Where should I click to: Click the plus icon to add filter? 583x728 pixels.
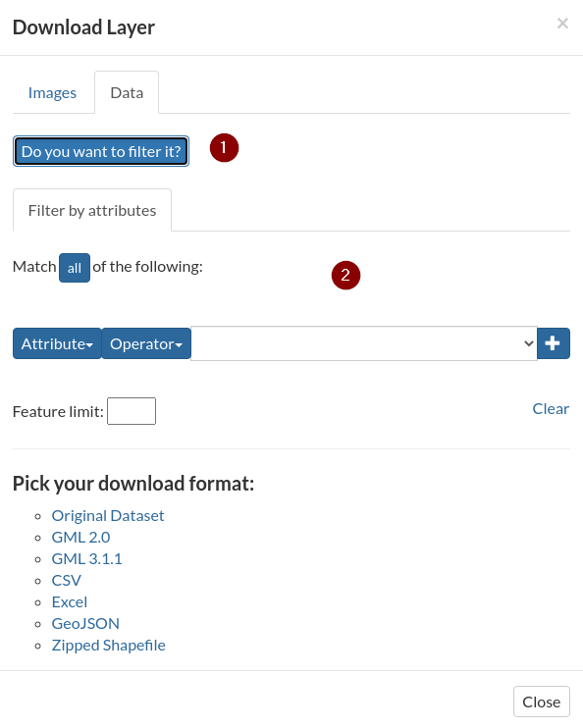click(x=554, y=343)
